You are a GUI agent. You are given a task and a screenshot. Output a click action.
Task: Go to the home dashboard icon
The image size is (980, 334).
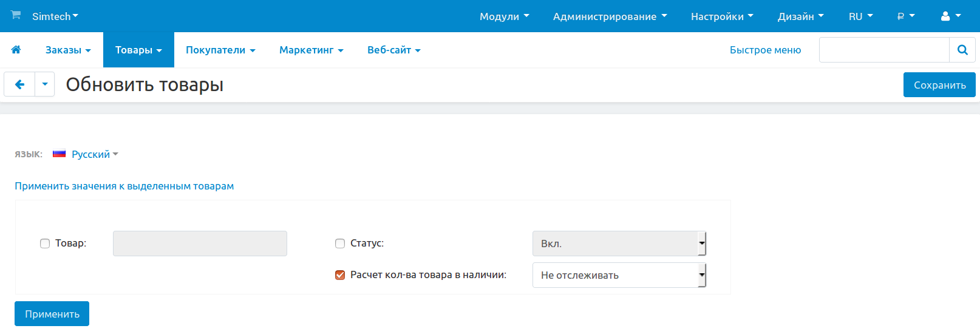click(16, 50)
